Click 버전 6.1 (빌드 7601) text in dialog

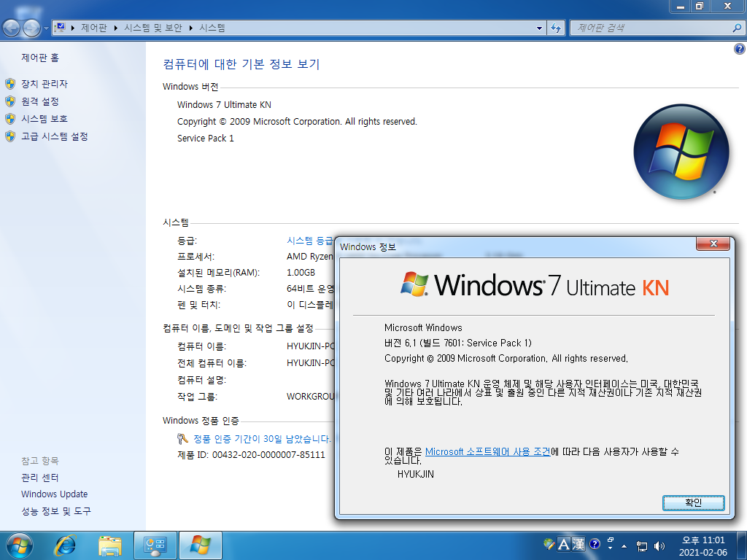coord(458,343)
